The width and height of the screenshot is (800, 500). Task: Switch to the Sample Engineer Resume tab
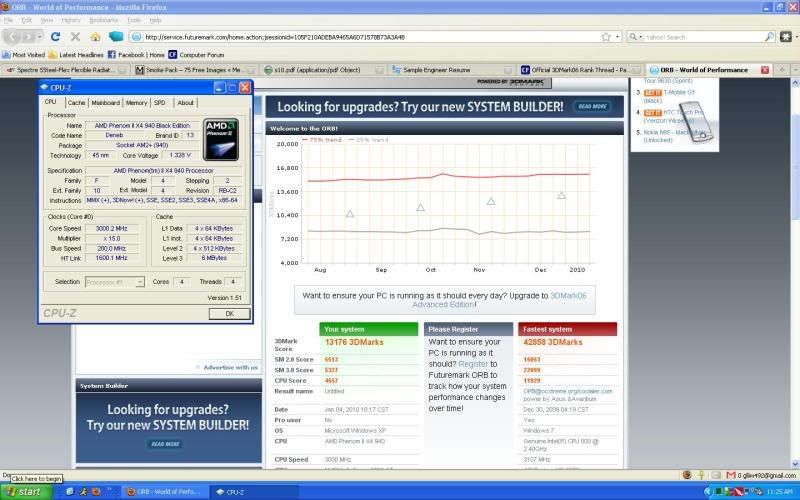tap(452, 70)
